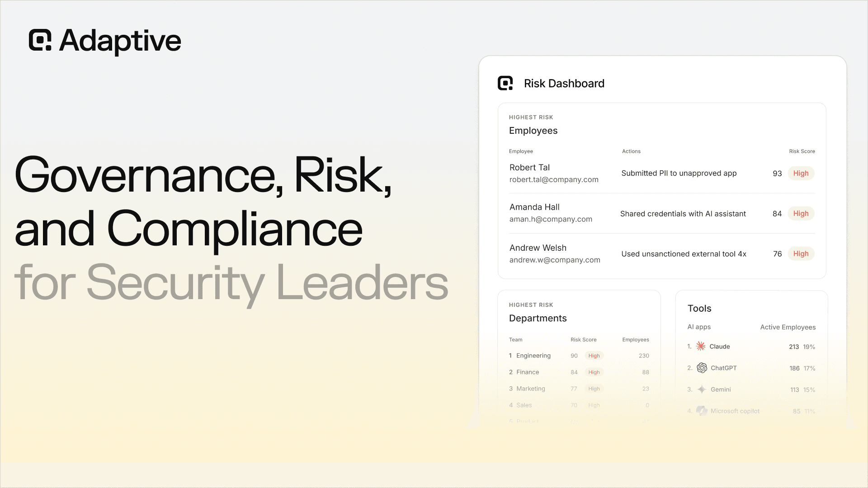Click aman.h@company.com email
The image size is (868, 488).
551,220
